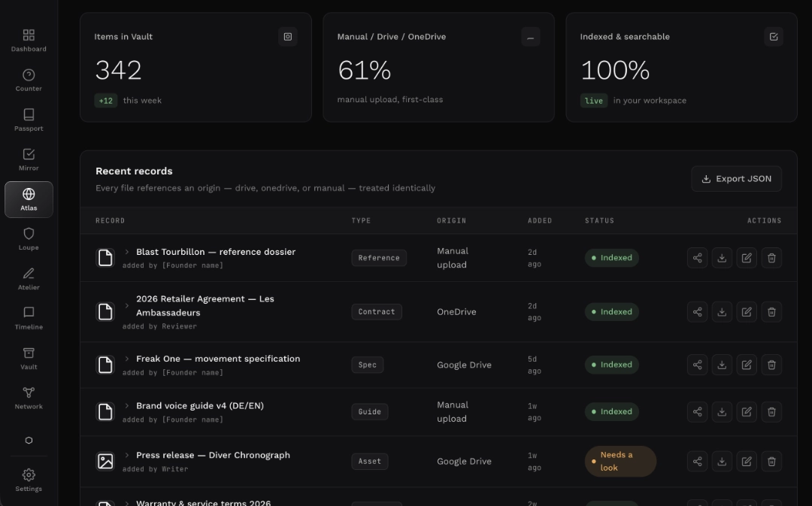The width and height of the screenshot is (812, 506).
Task: Expand the Warranty & service terms 2026 row
Action: tap(127, 503)
